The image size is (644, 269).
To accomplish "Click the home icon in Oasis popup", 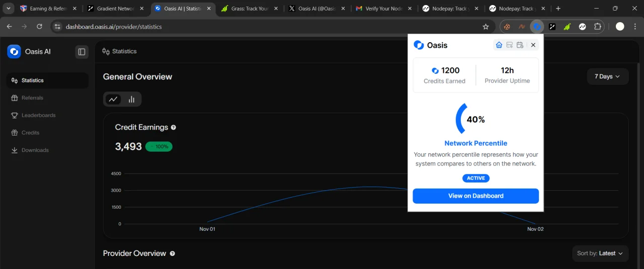I will tap(499, 45).
